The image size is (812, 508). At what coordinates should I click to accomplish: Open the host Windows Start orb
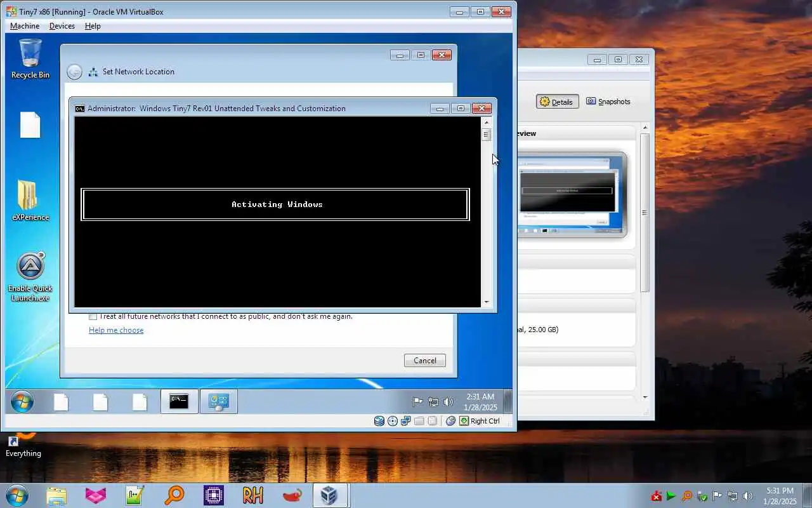point(16,495)
